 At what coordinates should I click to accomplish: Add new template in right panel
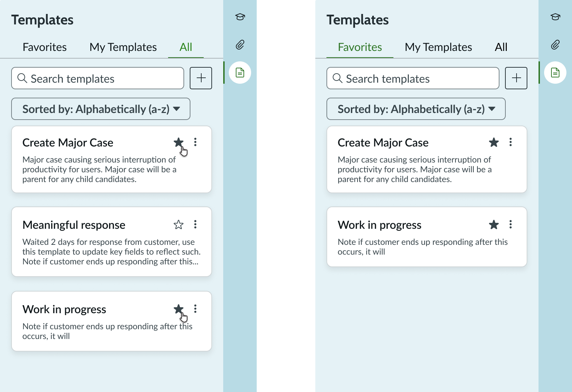point(516,78)
